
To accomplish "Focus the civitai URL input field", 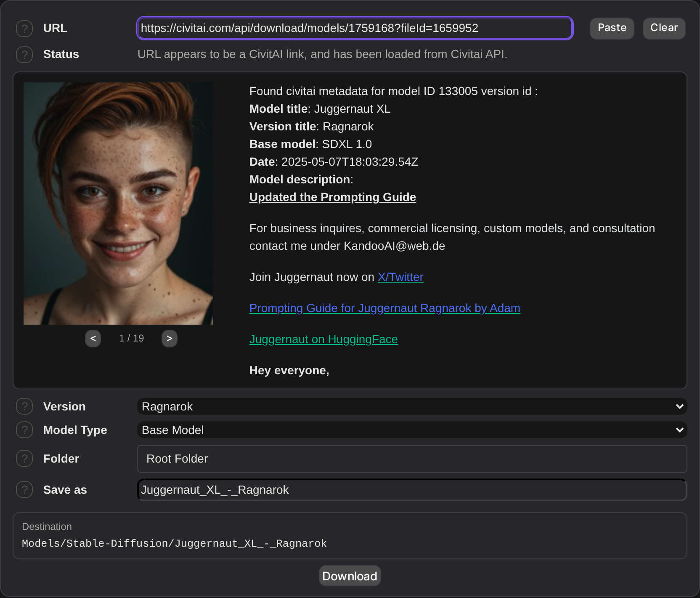I will coord(355,28).
